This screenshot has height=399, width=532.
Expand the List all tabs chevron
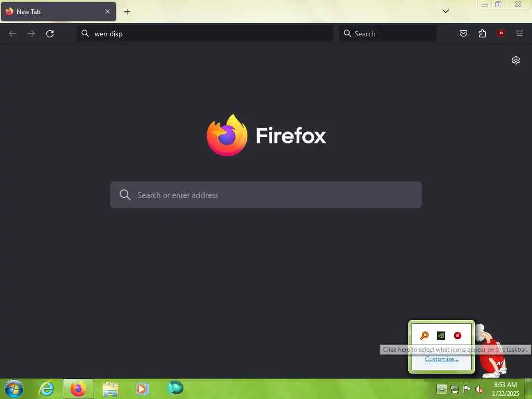446,11
